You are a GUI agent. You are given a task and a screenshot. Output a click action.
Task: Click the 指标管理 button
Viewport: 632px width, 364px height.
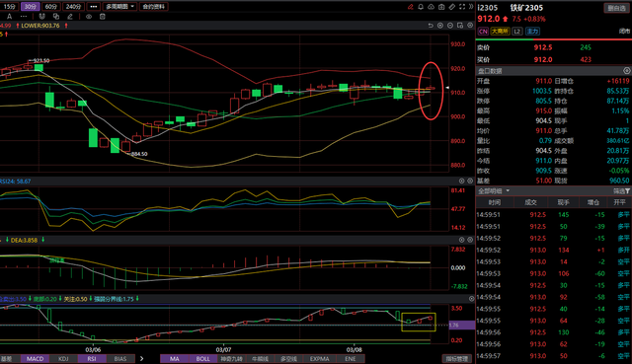click(x=457, y=358)
